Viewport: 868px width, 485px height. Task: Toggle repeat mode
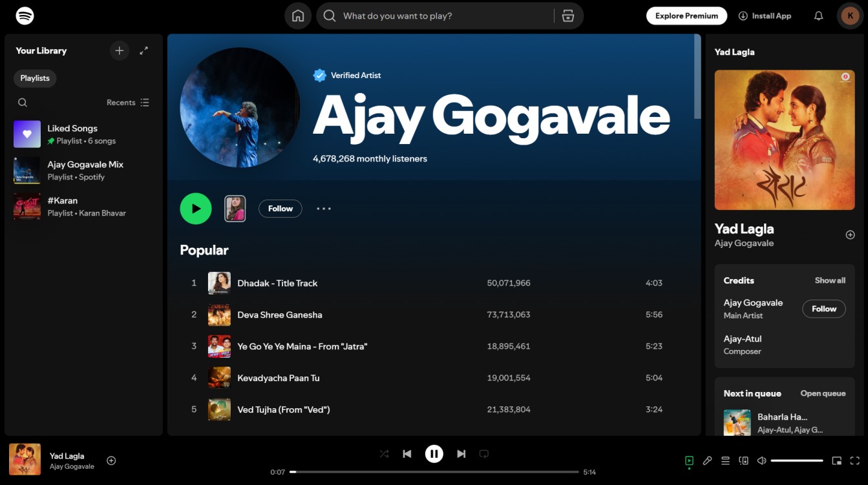tap(483, 454)
